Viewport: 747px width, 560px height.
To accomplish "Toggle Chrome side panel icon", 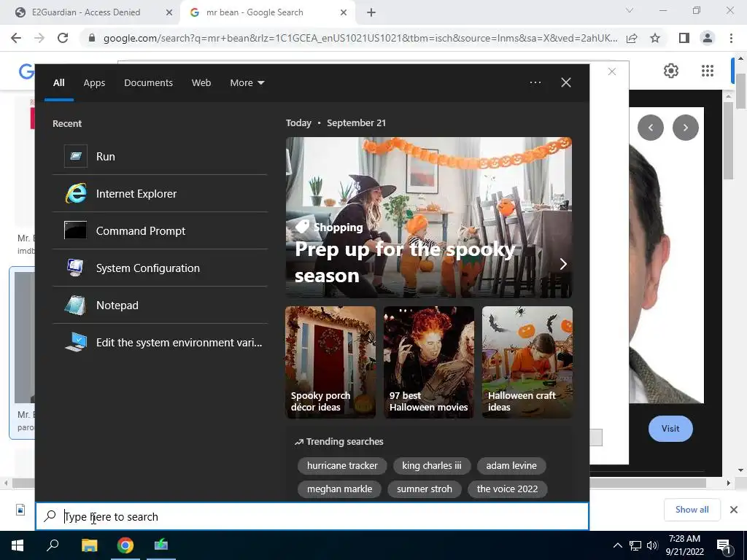I will [x=684, y=38].
